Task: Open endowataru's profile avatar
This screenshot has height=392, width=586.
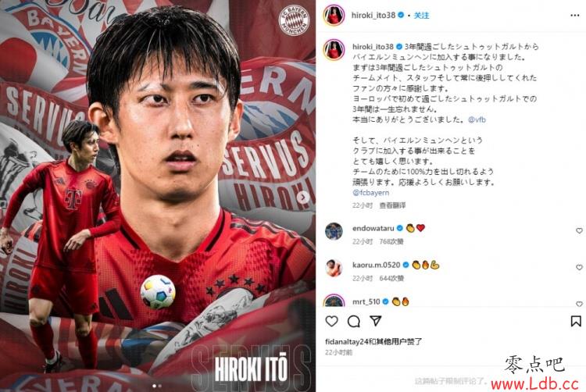Action: coord(334,231)
